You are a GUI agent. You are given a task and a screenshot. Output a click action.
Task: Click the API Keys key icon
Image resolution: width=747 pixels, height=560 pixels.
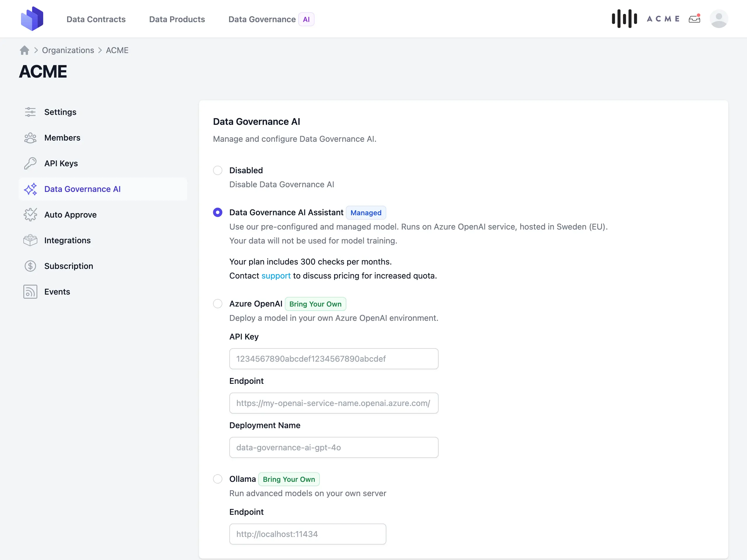30,163
